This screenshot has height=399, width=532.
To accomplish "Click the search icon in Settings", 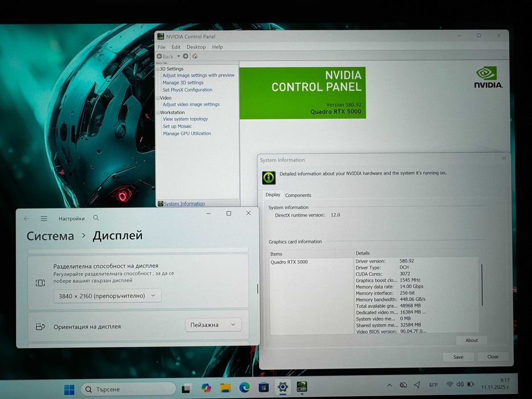I will pos(96,218).
